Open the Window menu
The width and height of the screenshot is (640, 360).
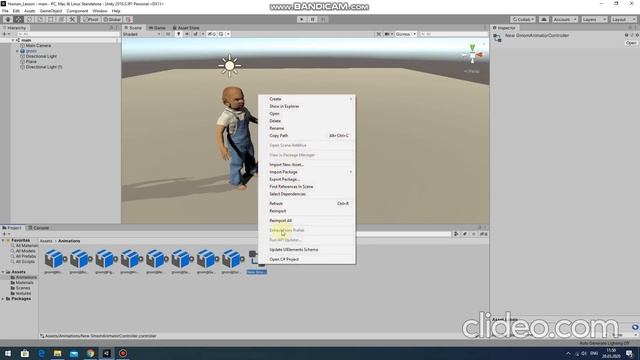(x=100, y=11)
